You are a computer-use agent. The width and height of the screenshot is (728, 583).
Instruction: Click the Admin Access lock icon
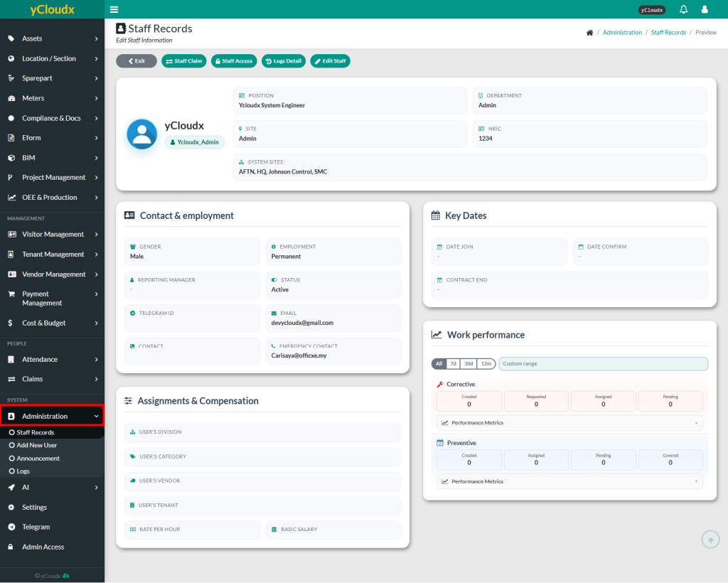coord(11,547)
